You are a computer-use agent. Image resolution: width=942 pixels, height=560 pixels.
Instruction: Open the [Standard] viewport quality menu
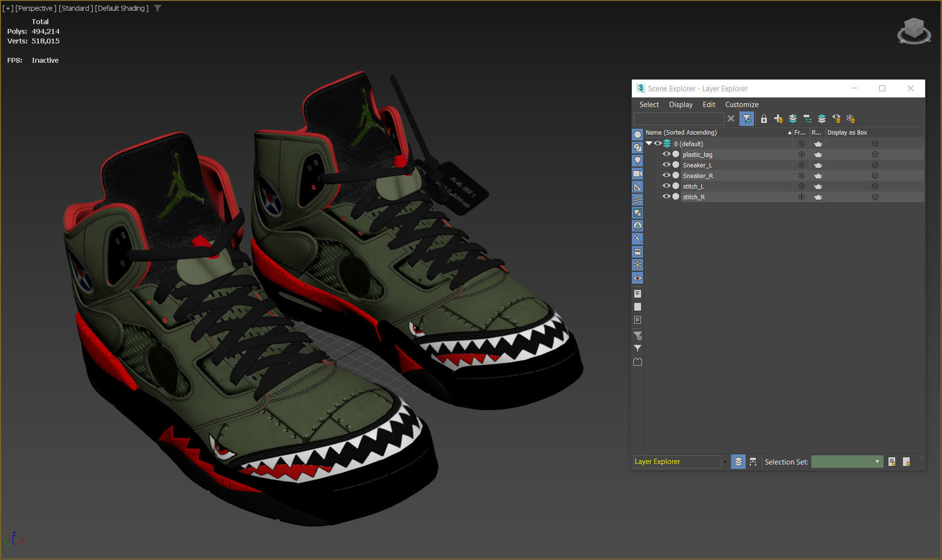tap(76, 8)
